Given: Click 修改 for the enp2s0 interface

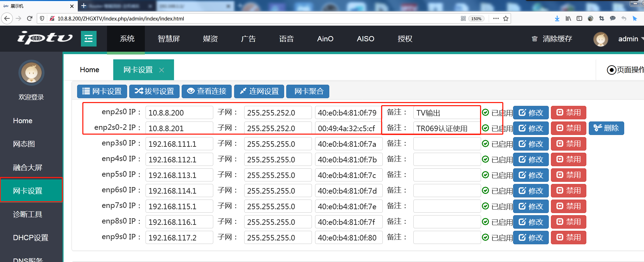Looking at the screenshot, I should click(x=530, y=112).
